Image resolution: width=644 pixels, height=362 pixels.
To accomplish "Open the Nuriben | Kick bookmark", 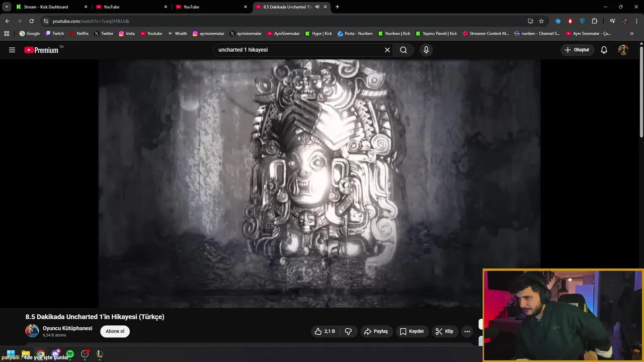I will 394,34.
